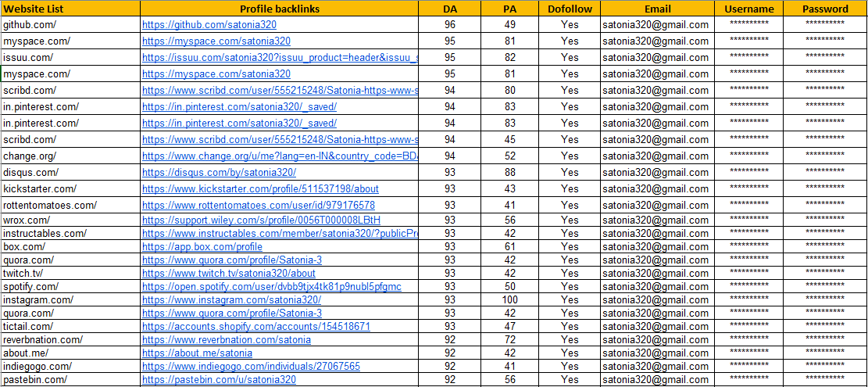Screen dimensions: 868x387
Task: Open the rottentomatoes user 979176578 link
Action: [259, 206]
